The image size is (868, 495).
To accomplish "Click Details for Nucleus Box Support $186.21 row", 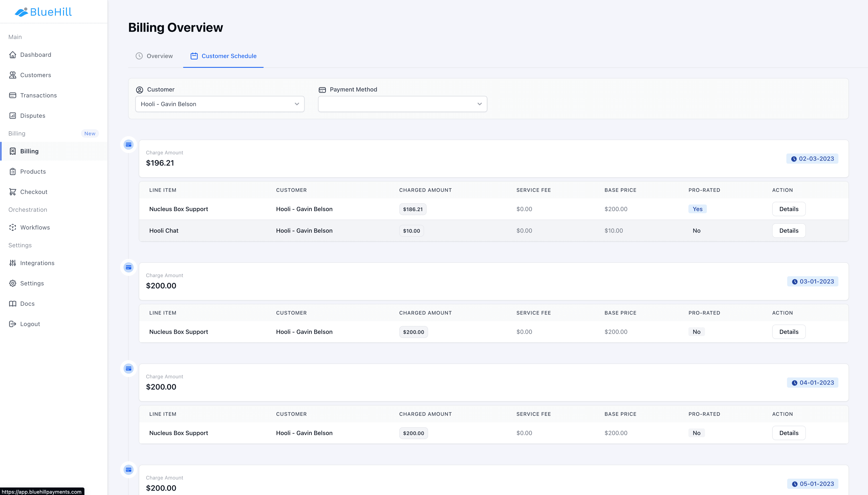I will (788, 209).
